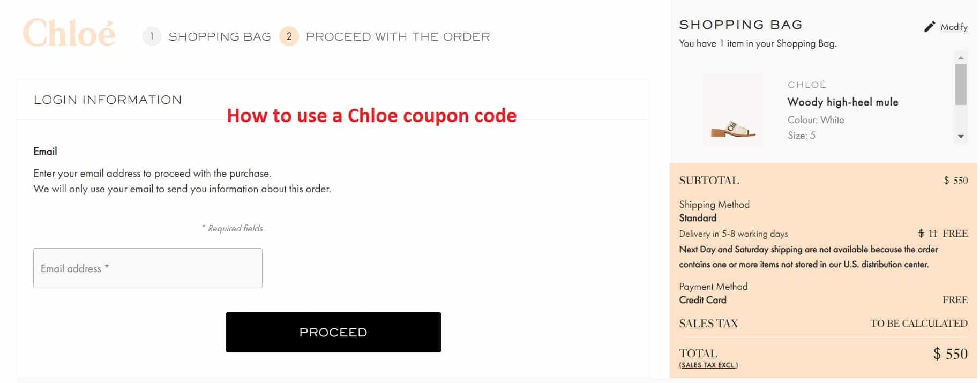Click the Woody high-heel mule product name
This screenshot has height=383, width=980.
(x=843, y=102)
